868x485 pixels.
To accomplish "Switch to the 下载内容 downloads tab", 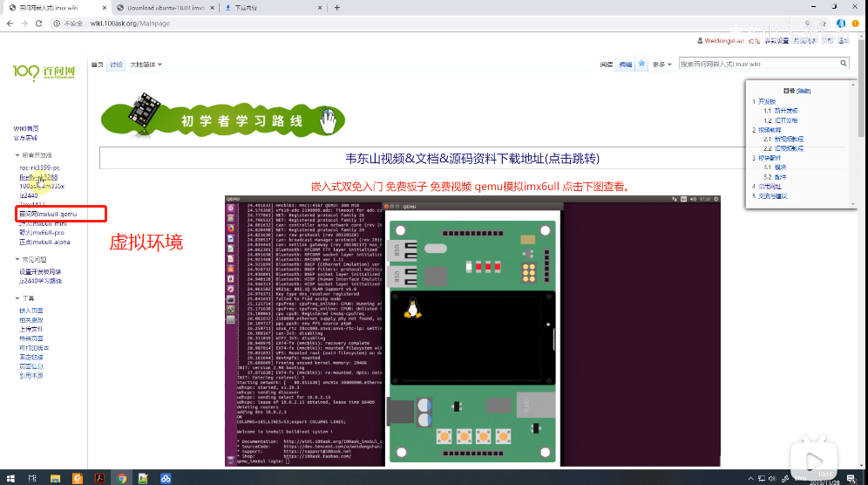I will tap(274, 8).
